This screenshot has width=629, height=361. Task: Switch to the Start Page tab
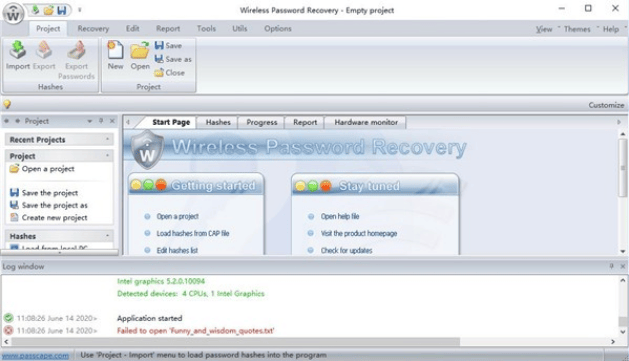pyautogui.click(x=171, y=122)
